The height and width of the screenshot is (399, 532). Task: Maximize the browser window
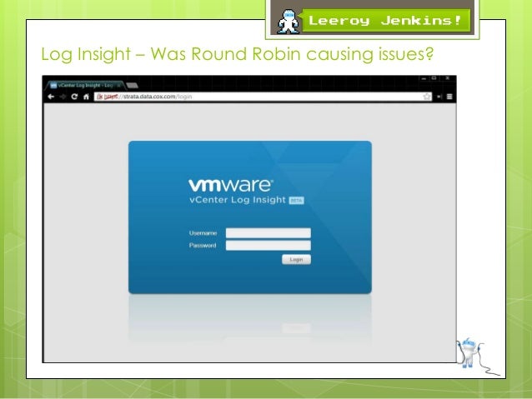pos(434,78)
